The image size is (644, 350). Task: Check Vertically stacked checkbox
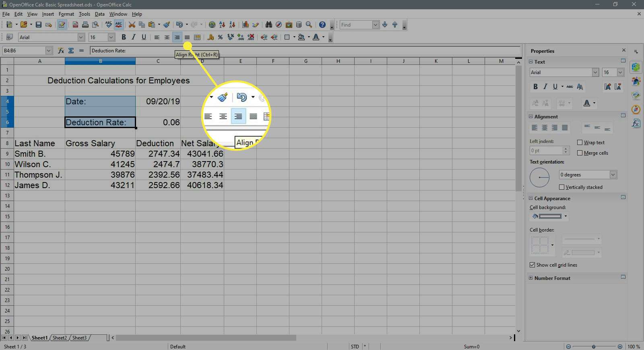(x=562, y=187)
